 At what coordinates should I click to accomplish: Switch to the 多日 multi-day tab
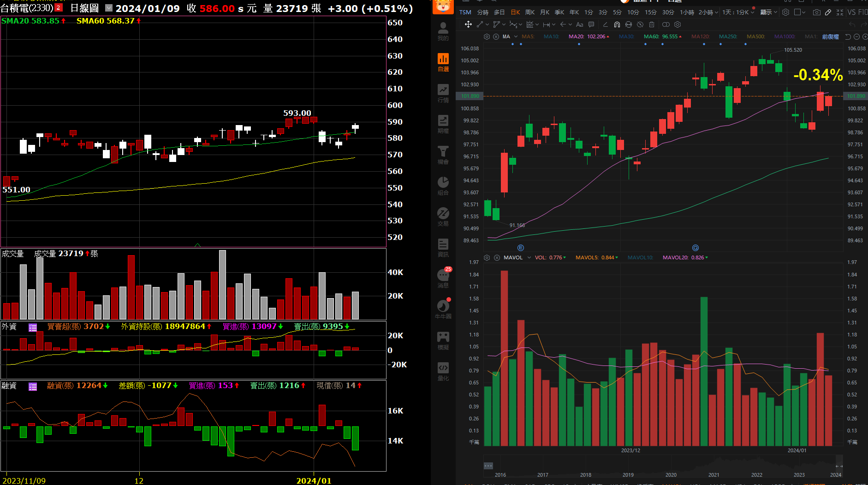499,12
